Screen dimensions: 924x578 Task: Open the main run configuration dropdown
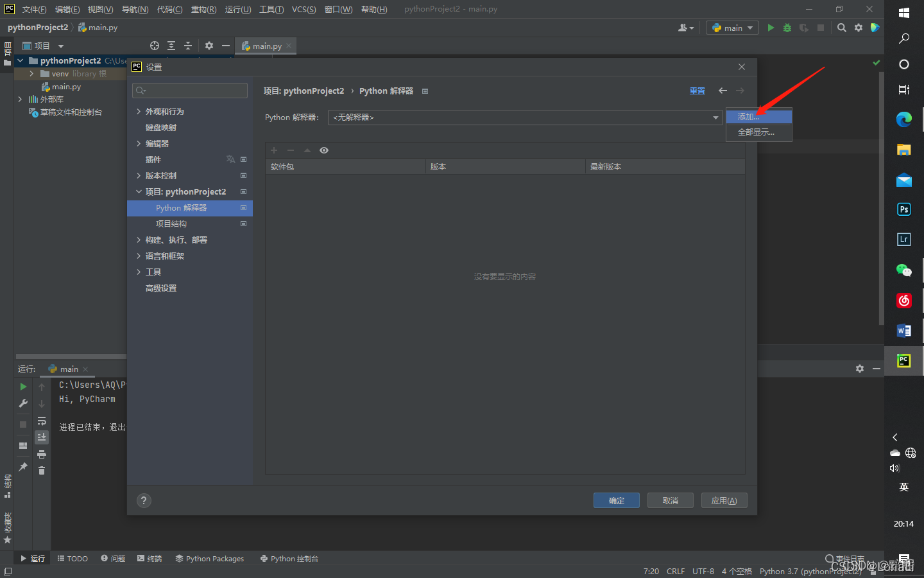[x=733, y=28]
